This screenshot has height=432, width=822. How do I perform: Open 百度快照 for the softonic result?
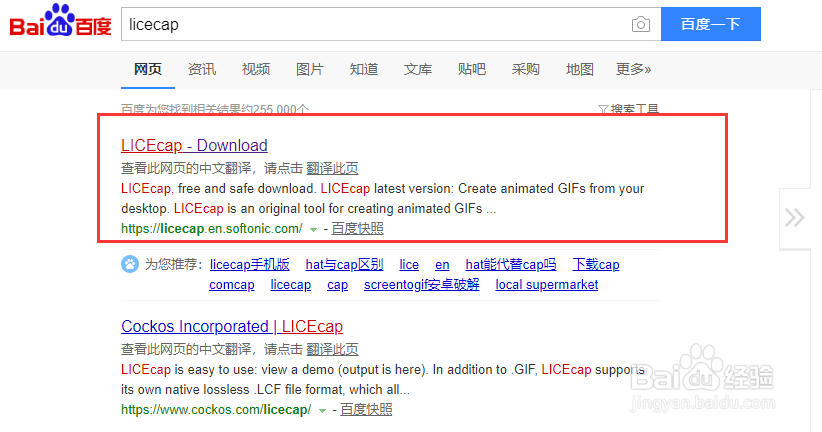click(358, 229)
